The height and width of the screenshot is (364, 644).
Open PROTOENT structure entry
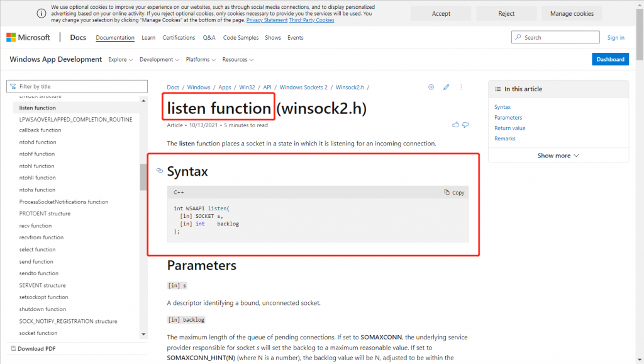[45, 213]
